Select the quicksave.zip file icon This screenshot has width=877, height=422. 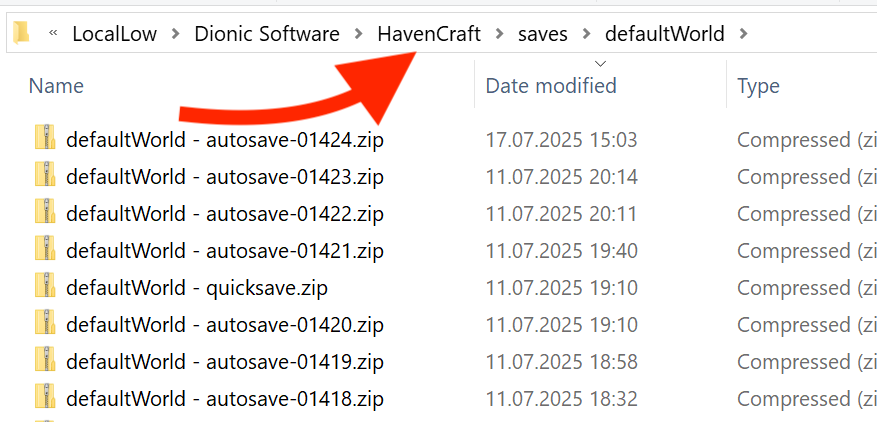pyautogui.click(x=45, y=285)
